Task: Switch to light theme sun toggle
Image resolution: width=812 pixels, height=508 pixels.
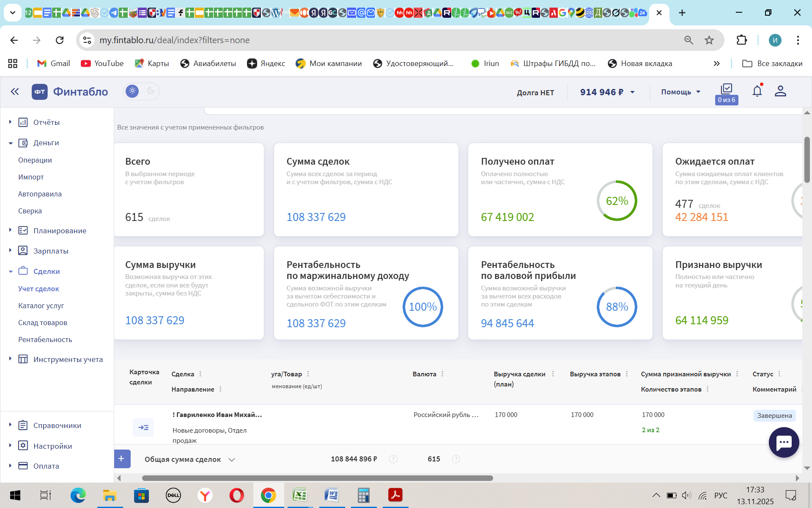Action: 132,91
